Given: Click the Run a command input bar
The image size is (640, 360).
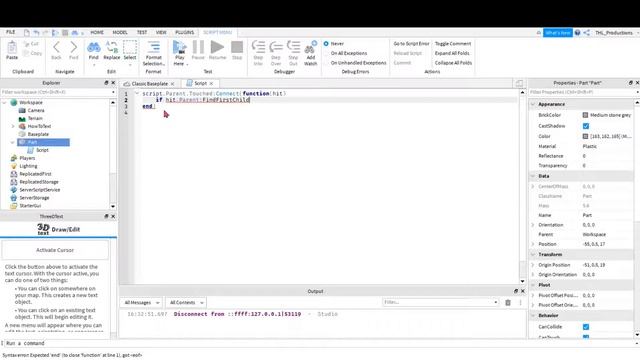Looking at the screenshot, I should click(x=318, y=343).
